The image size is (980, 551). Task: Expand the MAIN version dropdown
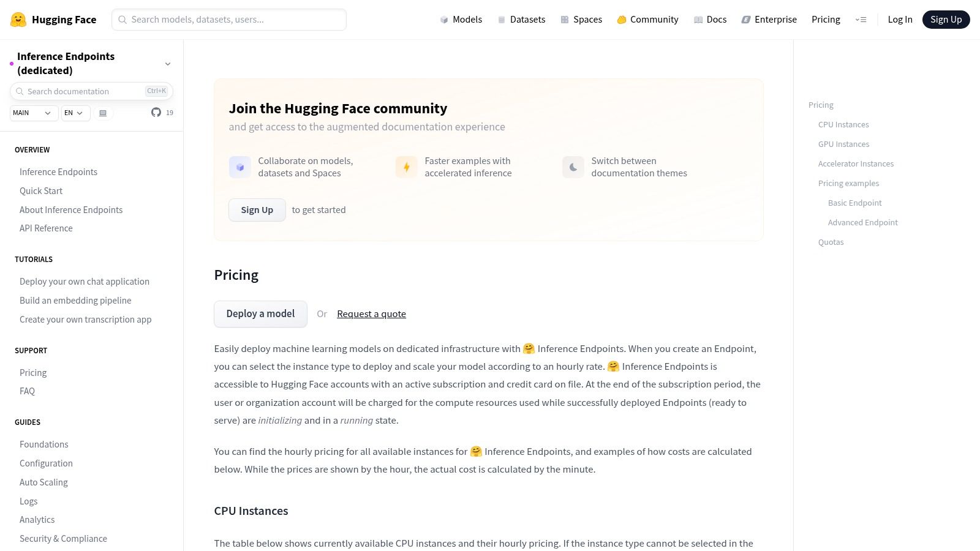(34, 113)
